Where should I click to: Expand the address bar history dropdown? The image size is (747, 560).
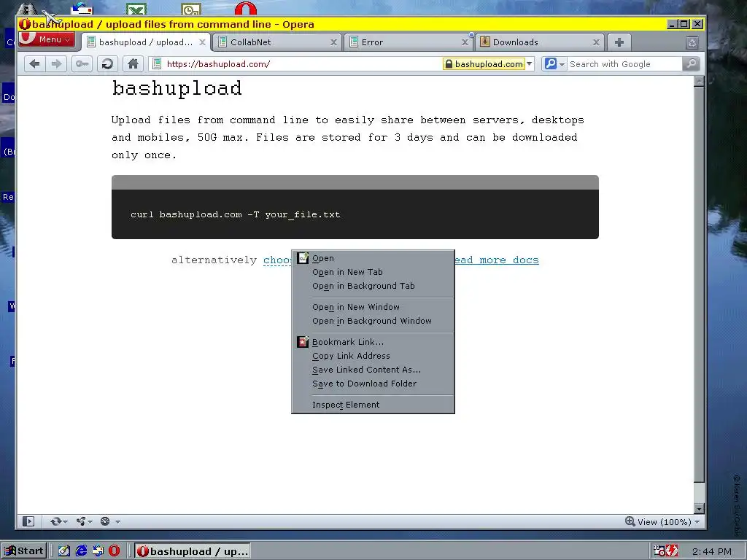point(530,64)
